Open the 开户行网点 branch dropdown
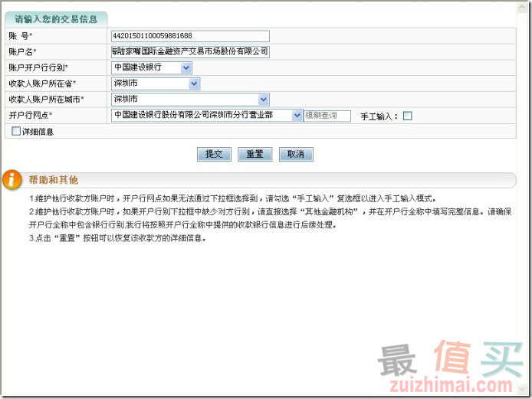This screenshot has height=399, width=532. [206, 116]
